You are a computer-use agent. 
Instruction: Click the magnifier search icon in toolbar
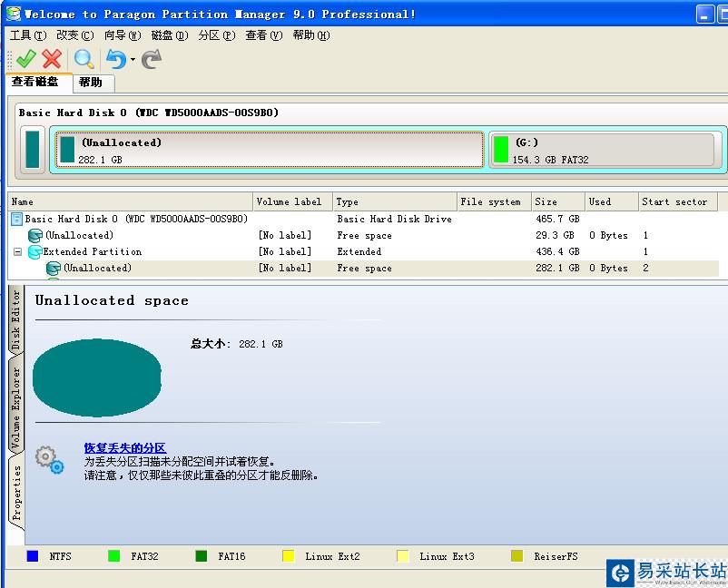[x=84, y=59]
